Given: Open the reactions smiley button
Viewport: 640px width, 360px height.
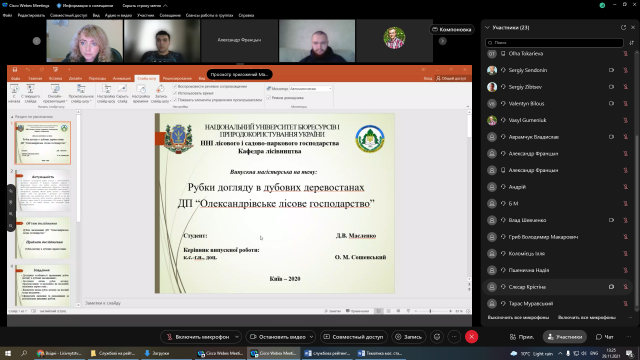Looking at the screenshot, I should 437,337.
